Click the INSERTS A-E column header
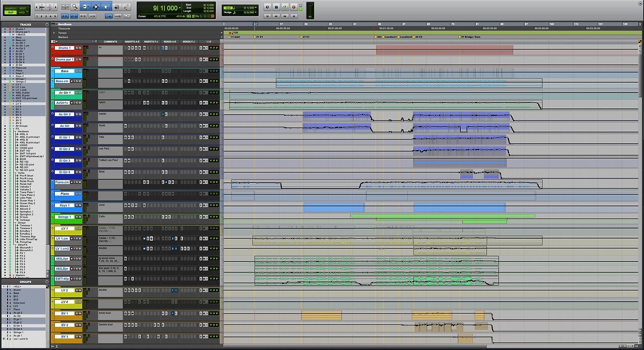The height and width of the screenshot is (350, 644). click(132, 41)
